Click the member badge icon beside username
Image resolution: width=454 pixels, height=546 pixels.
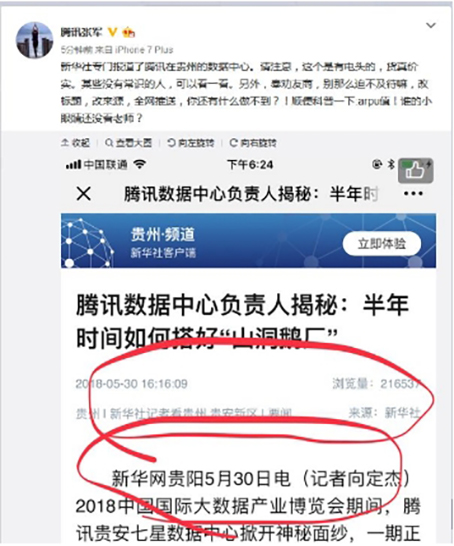tap(128, 32)
